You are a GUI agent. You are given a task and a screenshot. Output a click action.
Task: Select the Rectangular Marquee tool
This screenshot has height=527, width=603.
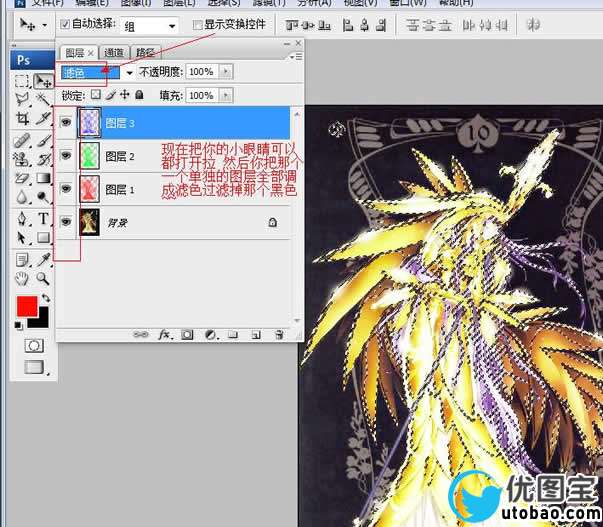click(22, 81)
